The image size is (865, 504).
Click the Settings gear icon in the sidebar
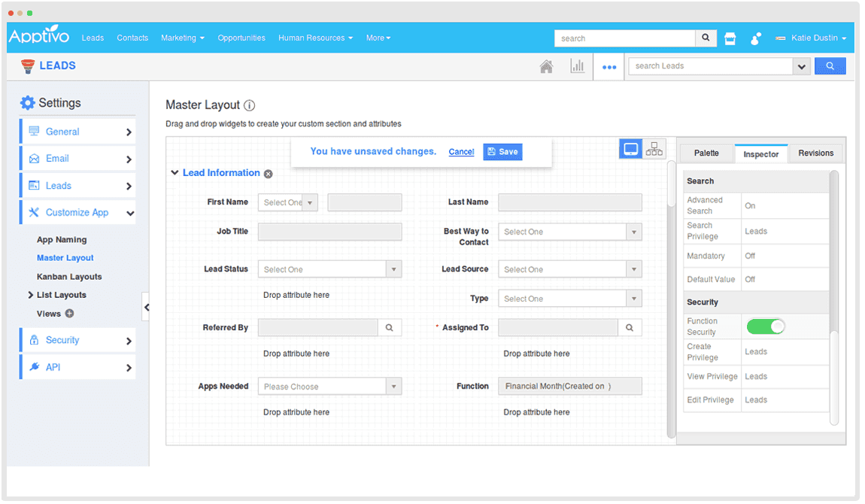[x=27, y=102]
